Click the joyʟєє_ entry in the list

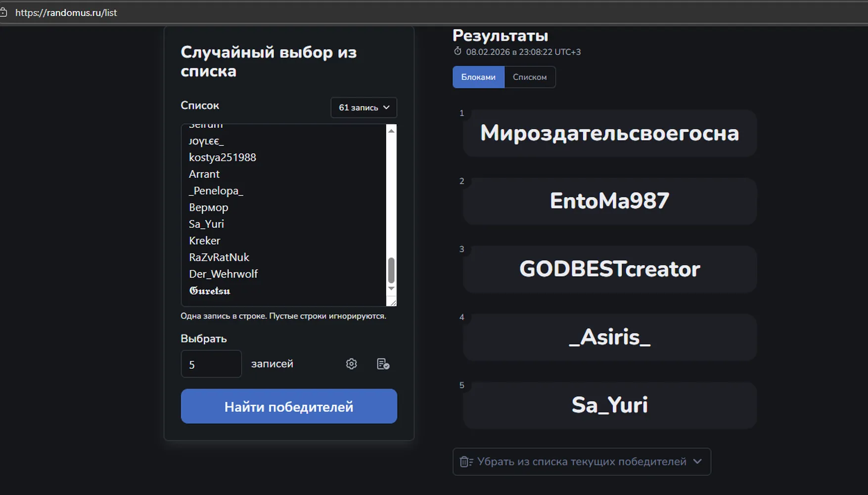coord(206,141)
